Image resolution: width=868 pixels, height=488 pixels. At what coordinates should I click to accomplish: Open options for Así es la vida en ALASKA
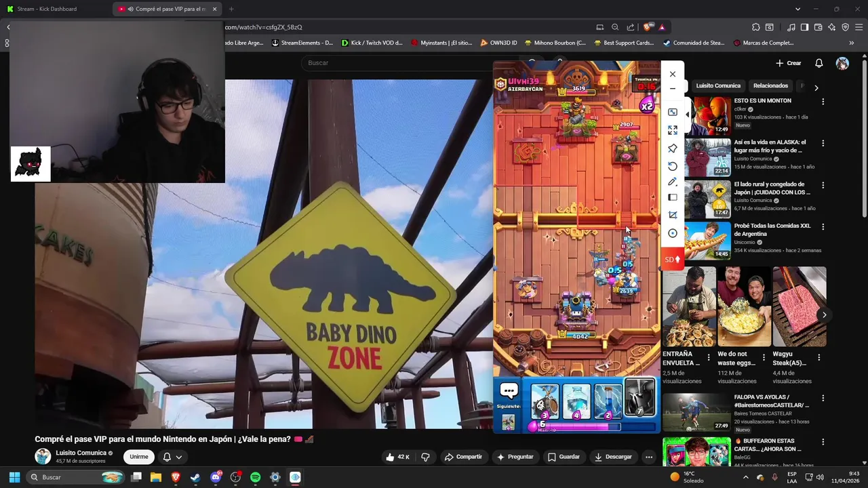(823, 144)
